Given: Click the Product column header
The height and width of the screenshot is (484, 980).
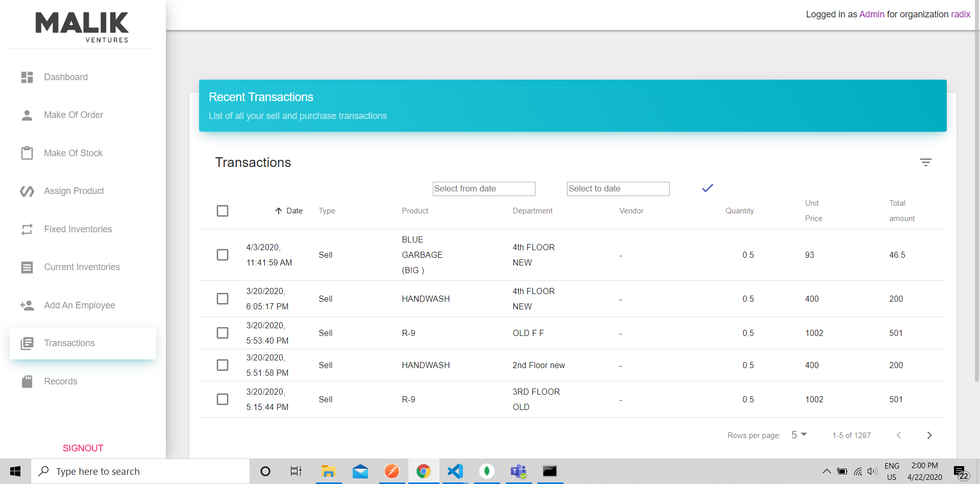Looking at the screenshot, I should coord(415,211).
